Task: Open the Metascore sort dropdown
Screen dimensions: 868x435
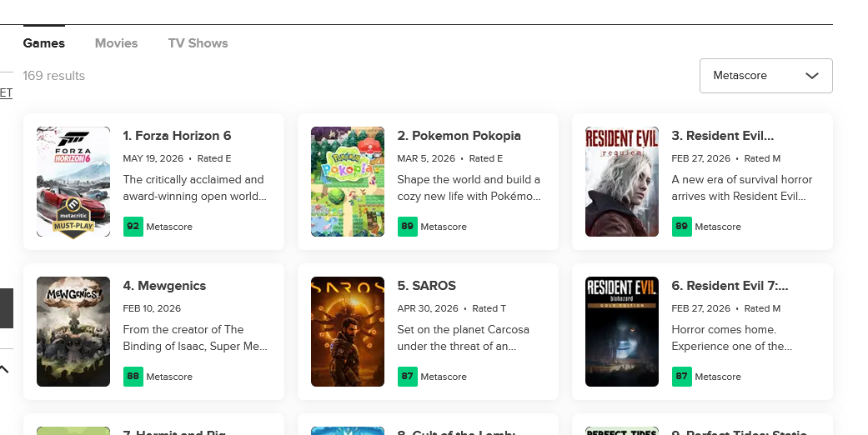Action: pyautogui.click(x=765, y=76)
